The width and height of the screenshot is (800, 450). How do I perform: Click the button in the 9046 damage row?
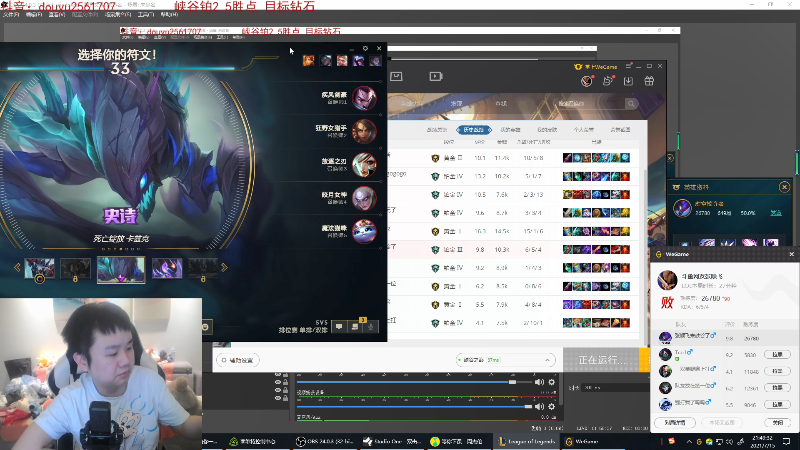[777, 405]
